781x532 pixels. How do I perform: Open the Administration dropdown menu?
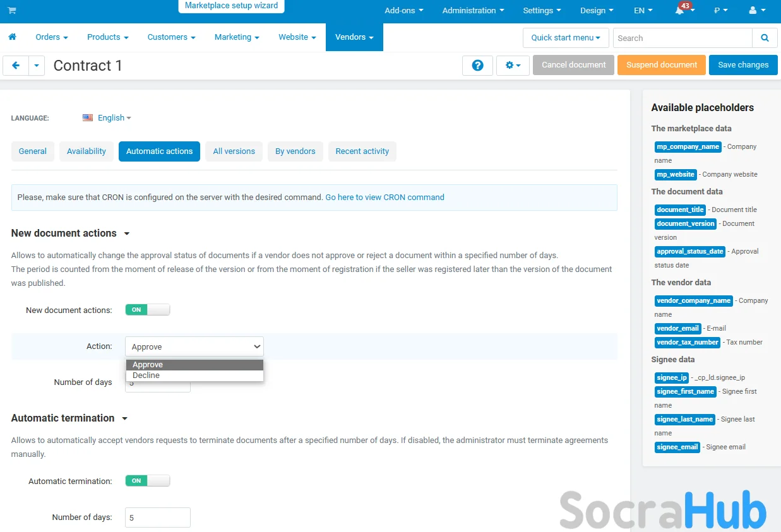point(474,11)
